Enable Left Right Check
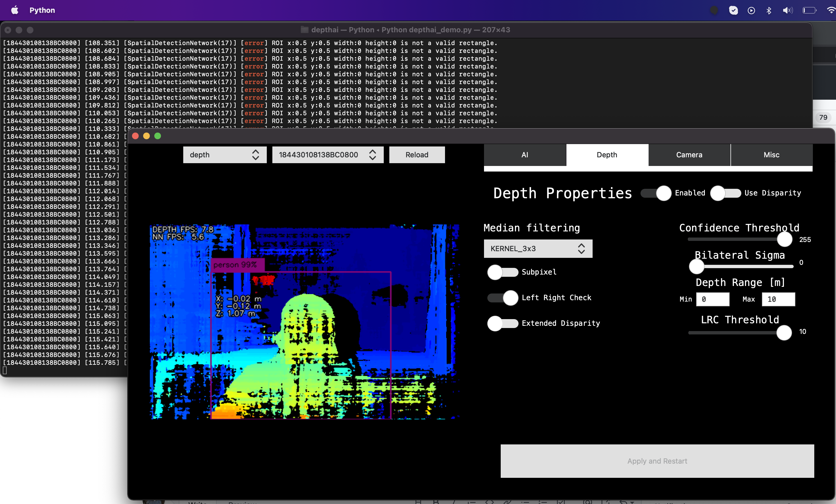 coord(502,298)
